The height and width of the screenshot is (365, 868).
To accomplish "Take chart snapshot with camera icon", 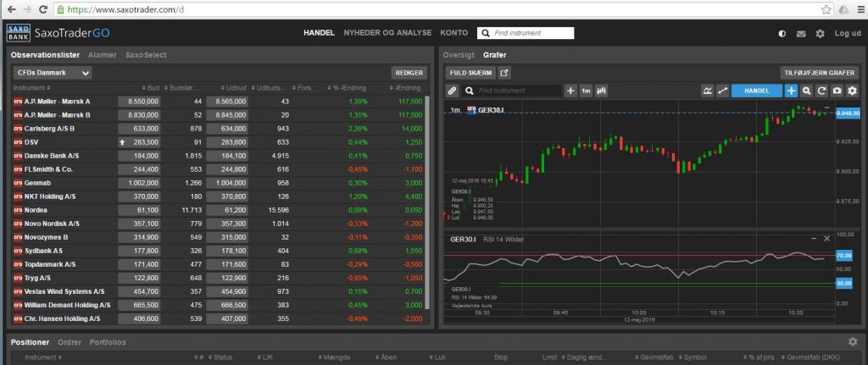I will (x=837, y=91).
